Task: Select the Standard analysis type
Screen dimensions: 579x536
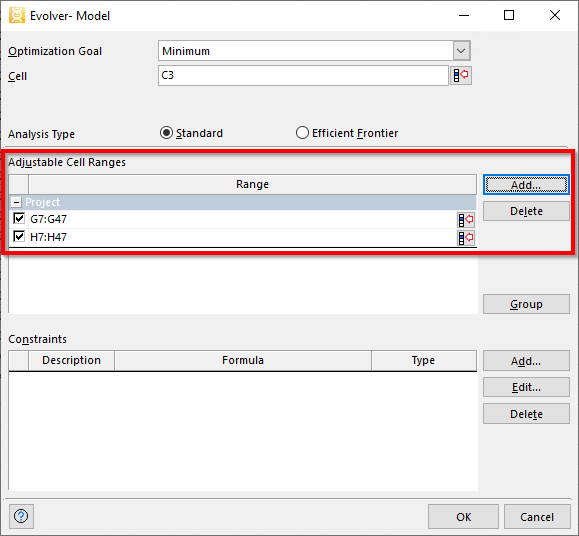Action: click(x=166, y=133)
